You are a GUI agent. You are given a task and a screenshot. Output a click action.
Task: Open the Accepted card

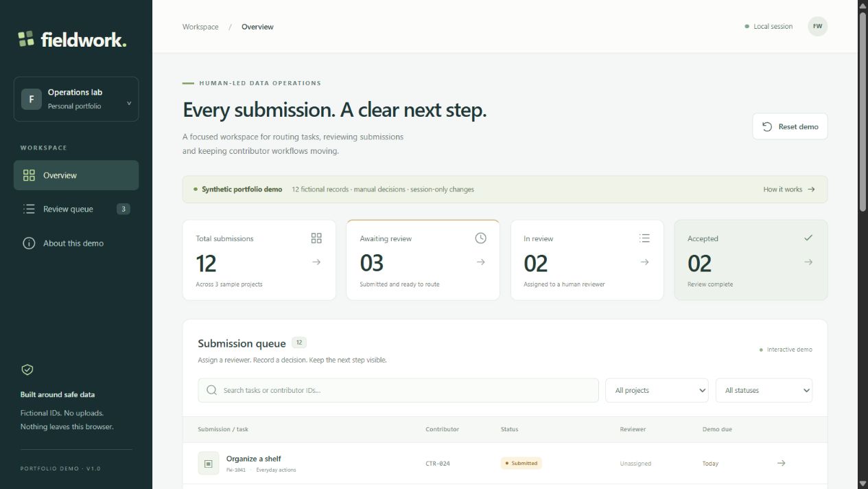[751, 260]
